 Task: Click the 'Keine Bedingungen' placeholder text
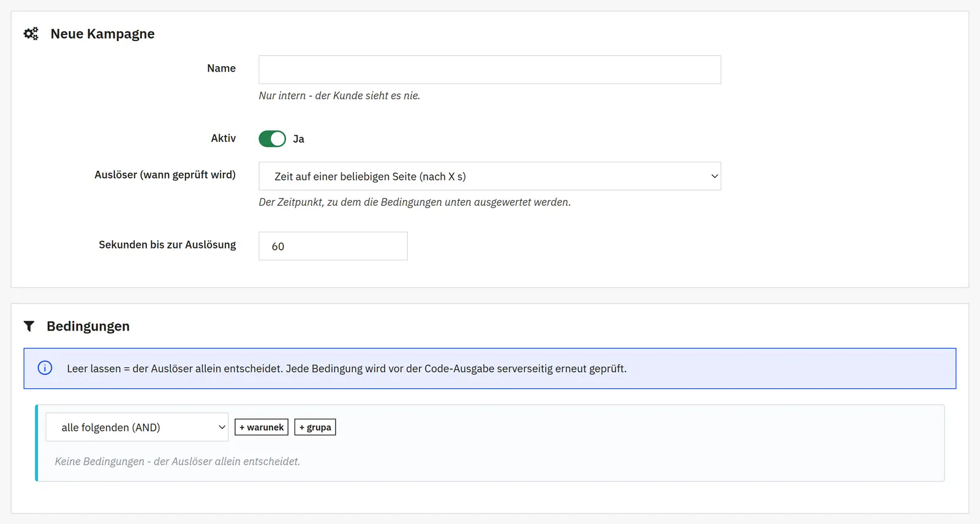point(178,462)
